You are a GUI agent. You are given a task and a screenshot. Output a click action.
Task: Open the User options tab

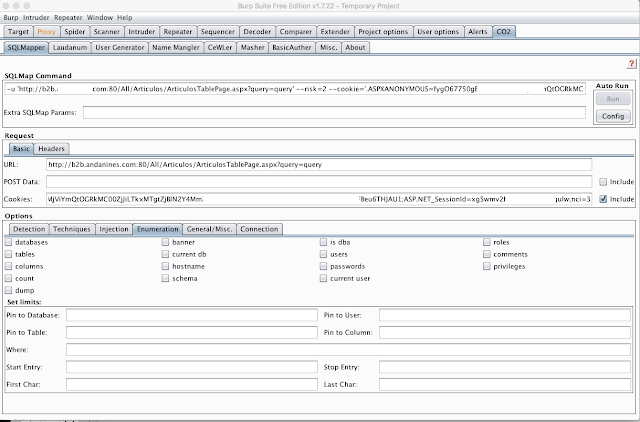(438, 31)
